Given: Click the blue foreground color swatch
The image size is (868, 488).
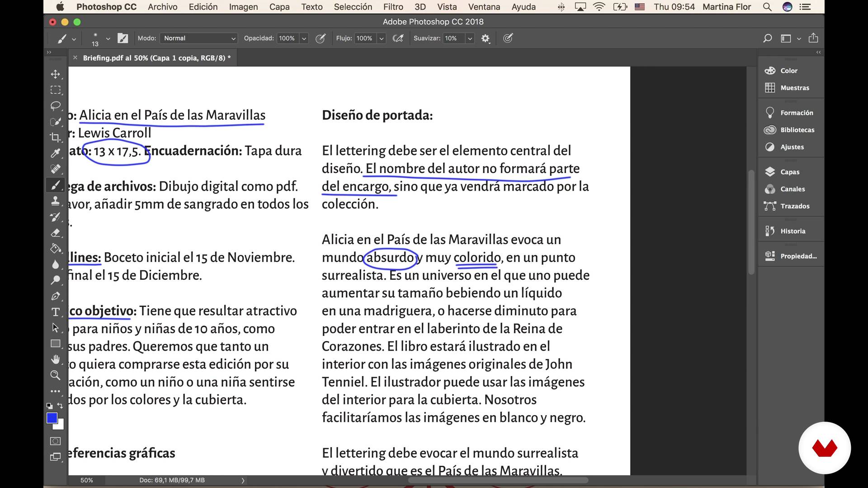Looking at the screenshot, I should click(52, 418).
